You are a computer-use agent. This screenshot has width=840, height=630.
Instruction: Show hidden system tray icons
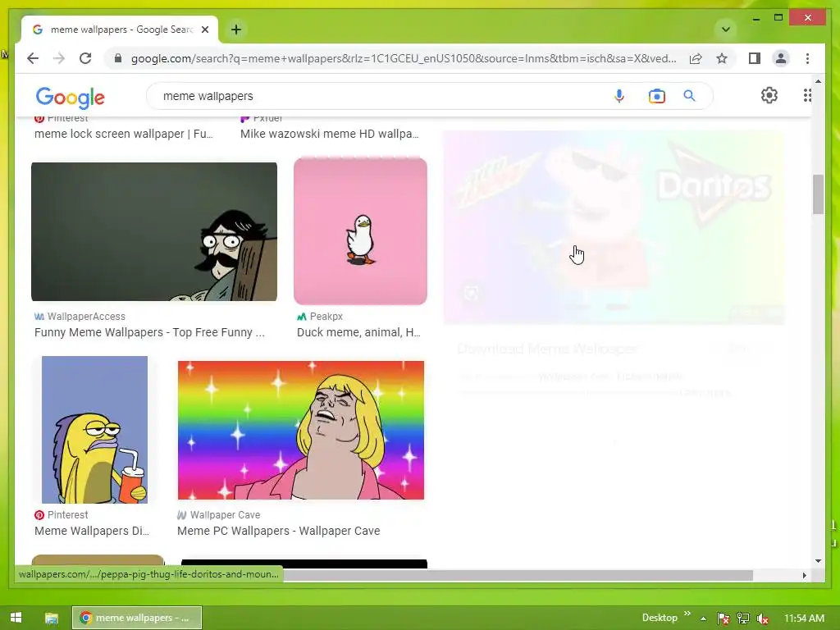tap(703, 619)
